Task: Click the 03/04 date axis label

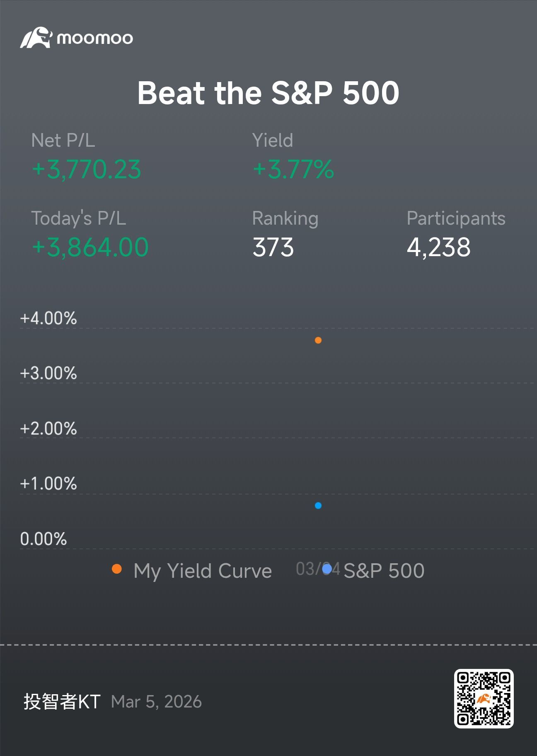Action: tap(318, 569)
